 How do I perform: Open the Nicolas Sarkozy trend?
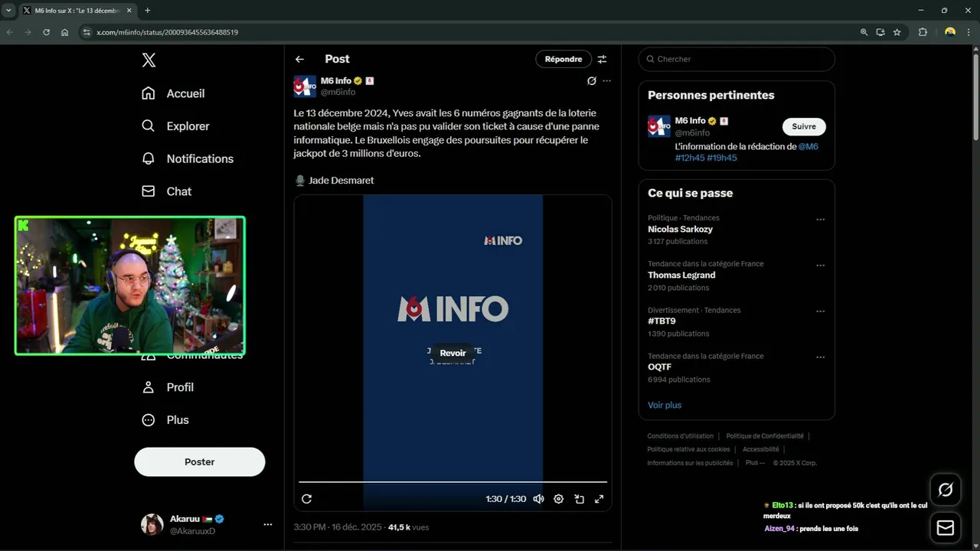point(680,229)
